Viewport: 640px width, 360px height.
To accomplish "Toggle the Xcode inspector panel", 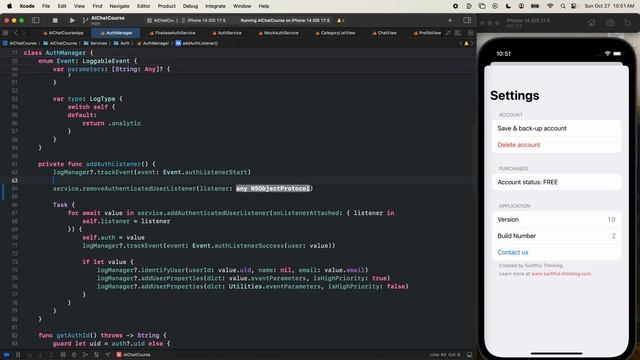I will coord(467,20).
